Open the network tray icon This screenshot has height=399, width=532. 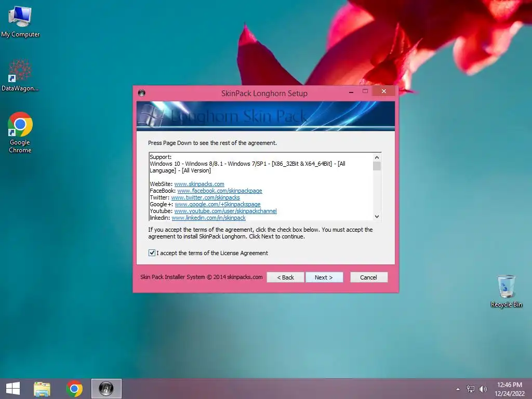click(471, 389)
